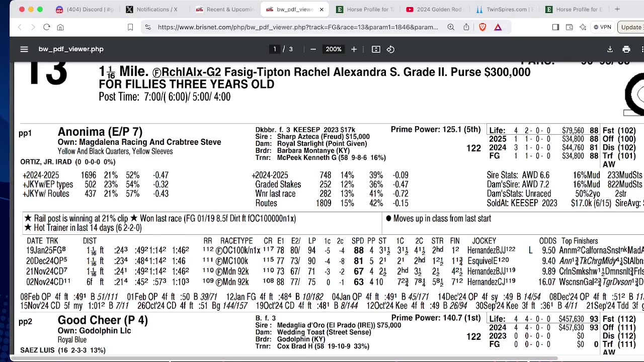Click +JKYw/ Routes jockey stat row
644x362 pixels.
[x=96, y=194]
